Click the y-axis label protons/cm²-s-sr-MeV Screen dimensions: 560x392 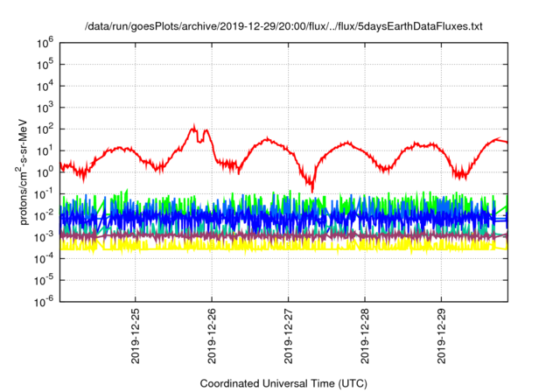23,171
